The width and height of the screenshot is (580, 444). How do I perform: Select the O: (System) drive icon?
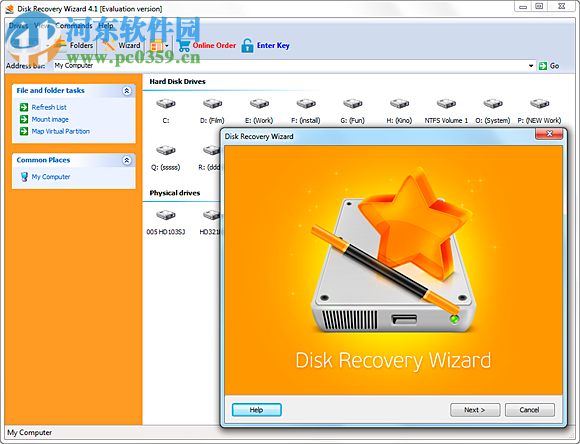[493, 104]
